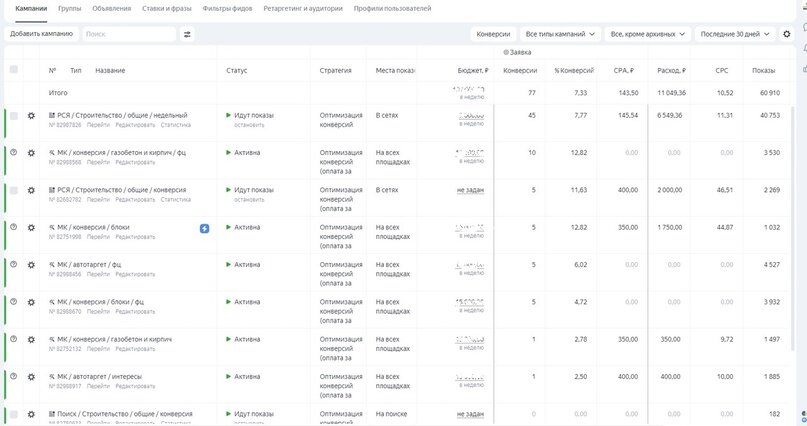Open gear menu for "РСЯ / Строительство / общие / недельный"

coord(31,116)
